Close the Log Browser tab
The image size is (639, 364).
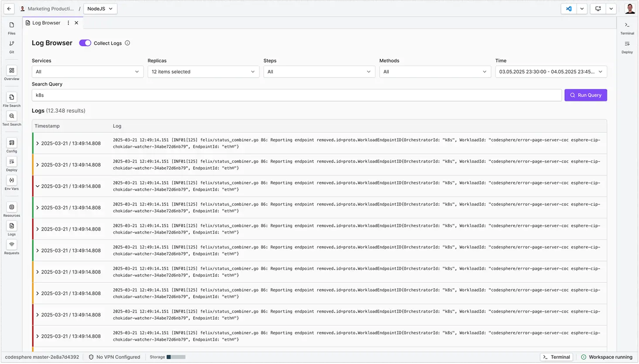[x=76, y=23]
